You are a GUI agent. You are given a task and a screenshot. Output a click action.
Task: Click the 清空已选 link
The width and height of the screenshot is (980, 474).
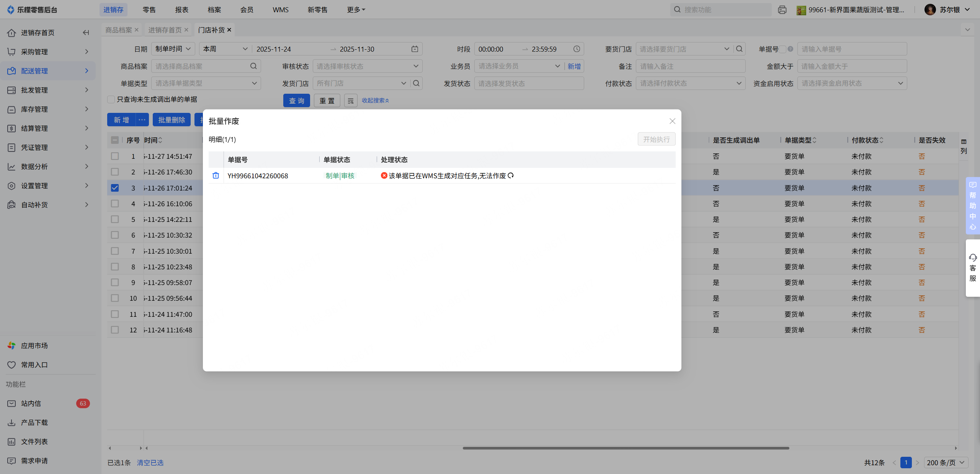click(150, 463)
